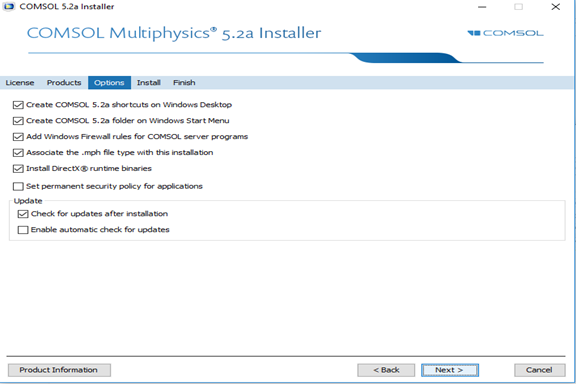Viewport: 576px width, 384px height.
Task: Toggle Create COMSOL 5.2a folder on Start Menu
Action: (18, 121)
